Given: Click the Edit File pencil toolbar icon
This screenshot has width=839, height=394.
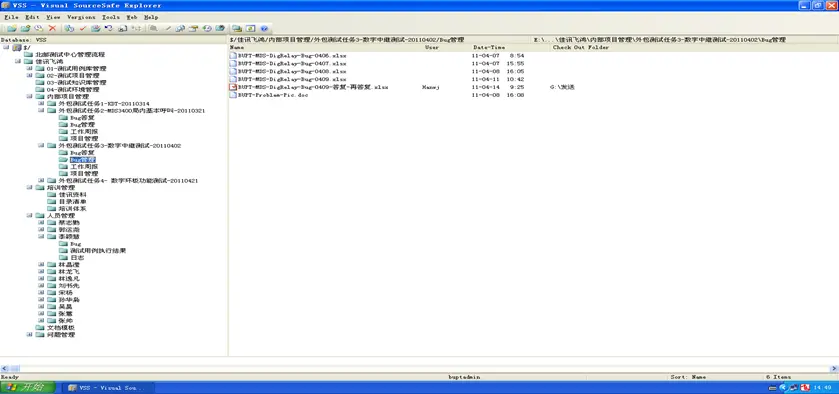Looking at the screenshot, I should 167,28.
